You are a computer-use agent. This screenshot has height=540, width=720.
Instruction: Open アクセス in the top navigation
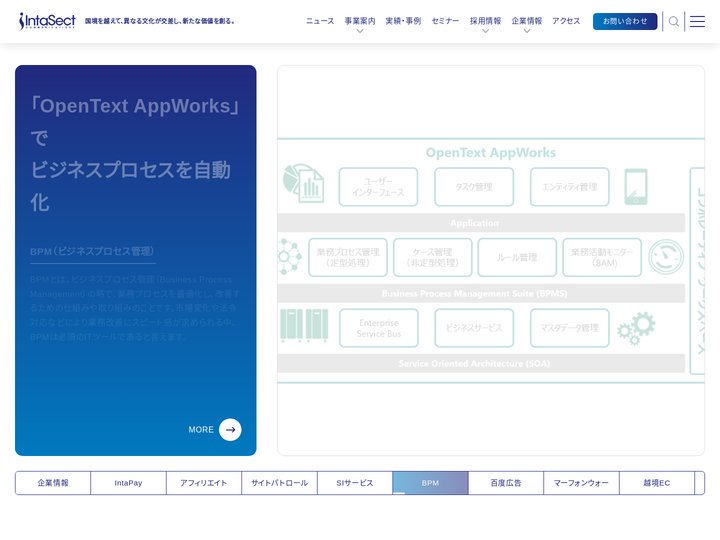tap(566, 21)
